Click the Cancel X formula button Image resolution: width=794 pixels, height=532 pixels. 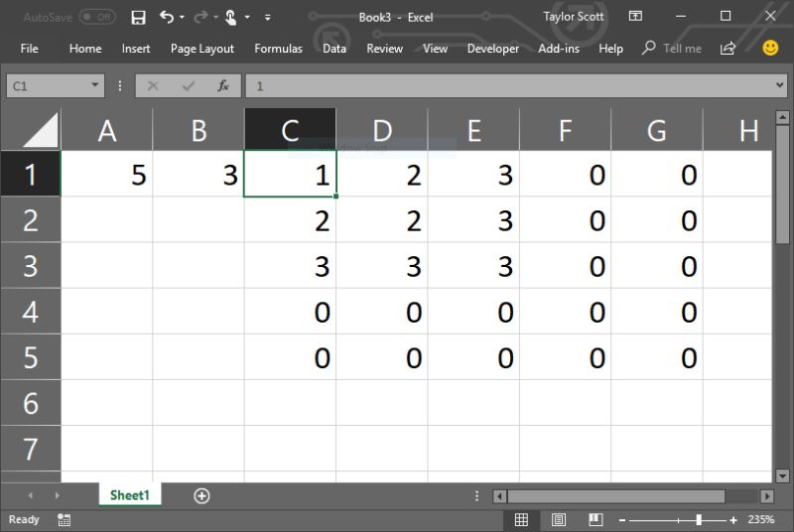click(153, 86)
